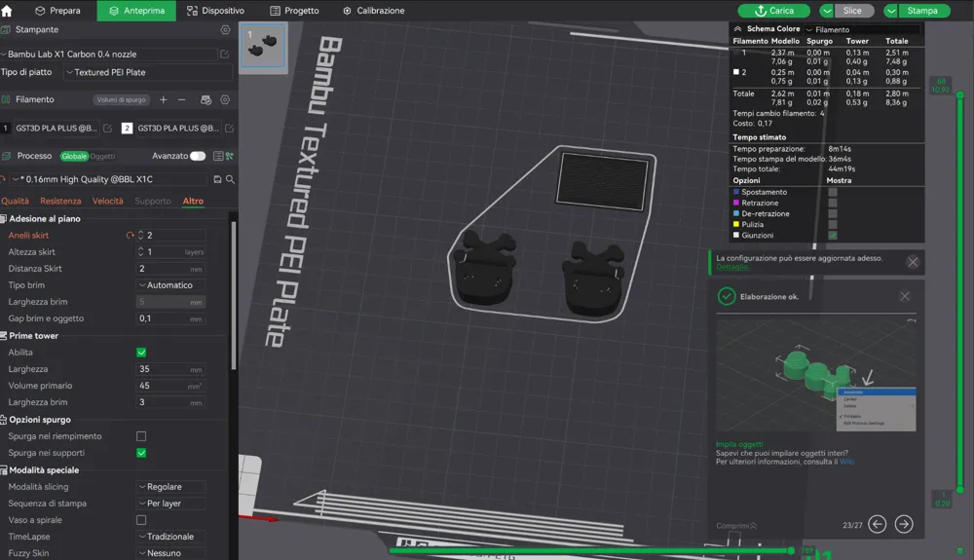974x560 pixels.
Task: Open Stampa options dropdown arrow
Action: 891,11
